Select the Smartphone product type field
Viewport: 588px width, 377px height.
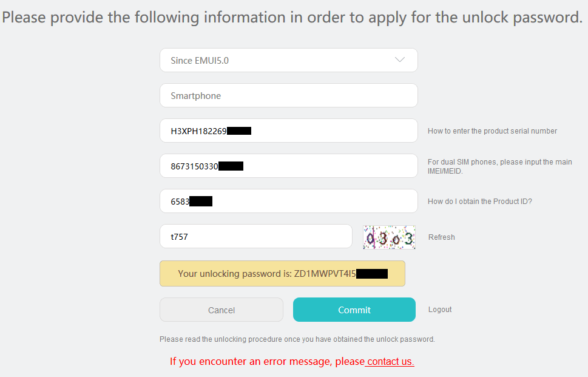tap(289, 95)
